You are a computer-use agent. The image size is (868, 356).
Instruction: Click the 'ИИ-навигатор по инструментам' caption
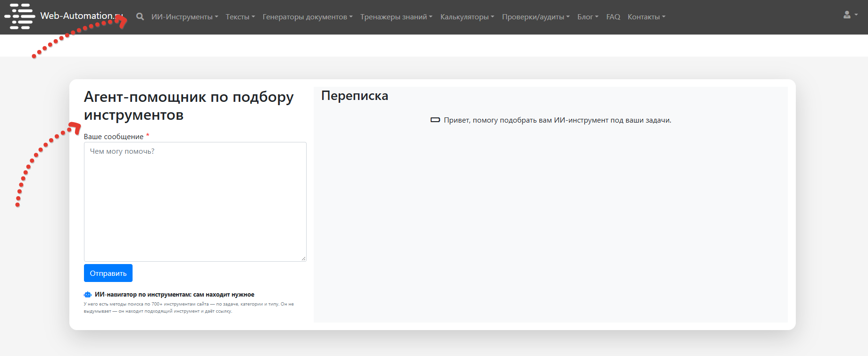click(x=175, y=294)
